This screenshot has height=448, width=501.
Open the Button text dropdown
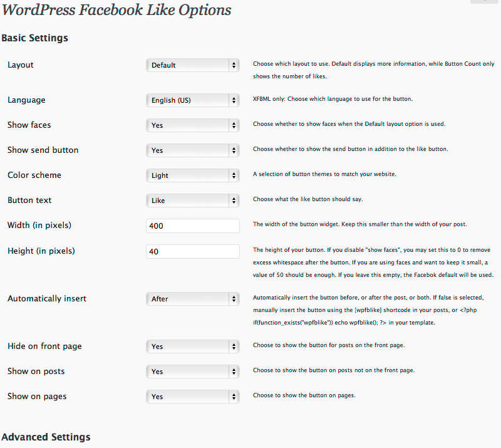(x=193, y=201)
